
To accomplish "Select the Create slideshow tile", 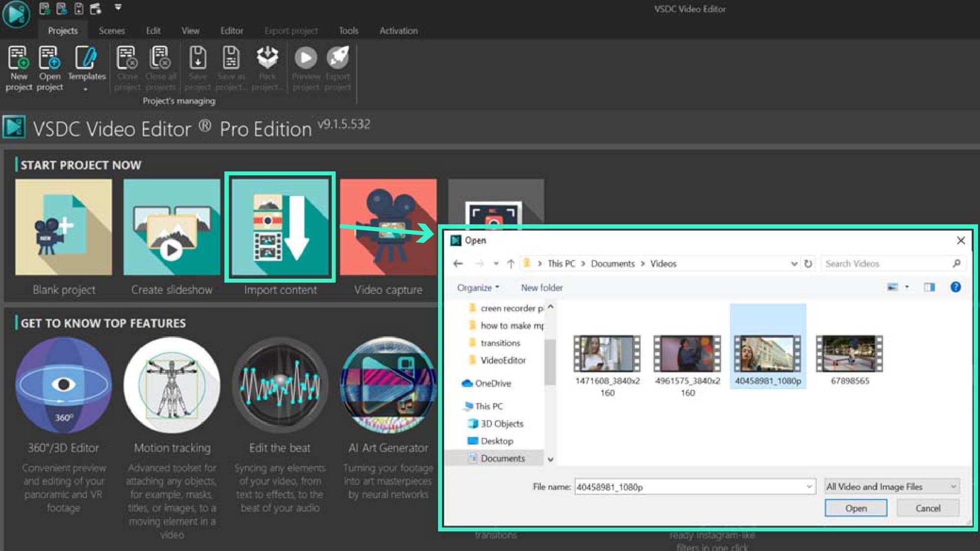I will tap(172, 227).
